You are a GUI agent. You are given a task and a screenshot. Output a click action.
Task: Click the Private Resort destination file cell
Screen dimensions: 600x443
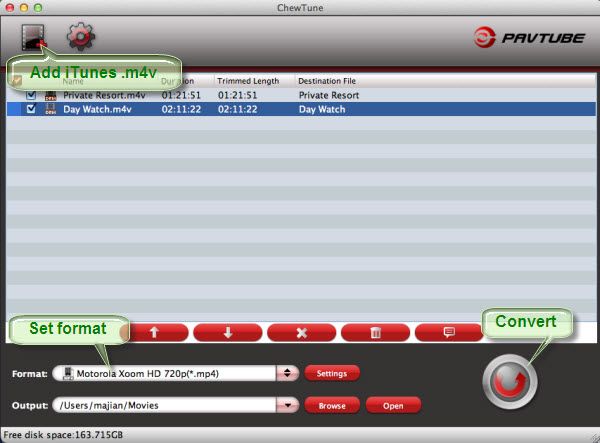(x=329, y=95)
